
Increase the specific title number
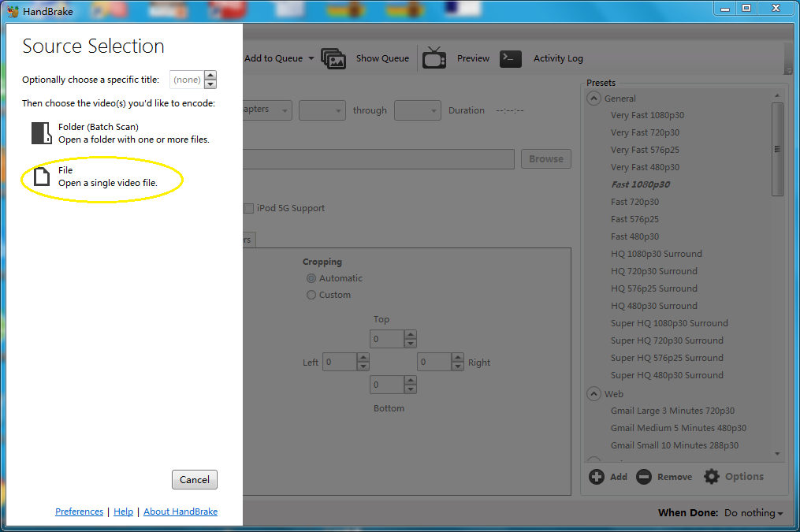click(210, 75)
